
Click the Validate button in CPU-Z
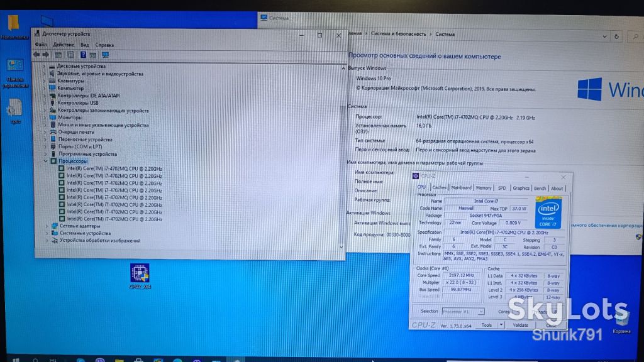pyautogui.click(x=520, y=325)
